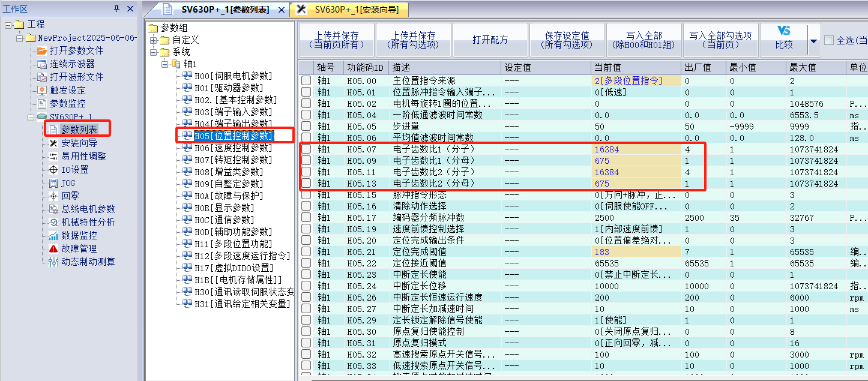The image size is (868, 381).
Task: Open the JOG function icon
Action: pyautogui.click(x=54, y=183)
